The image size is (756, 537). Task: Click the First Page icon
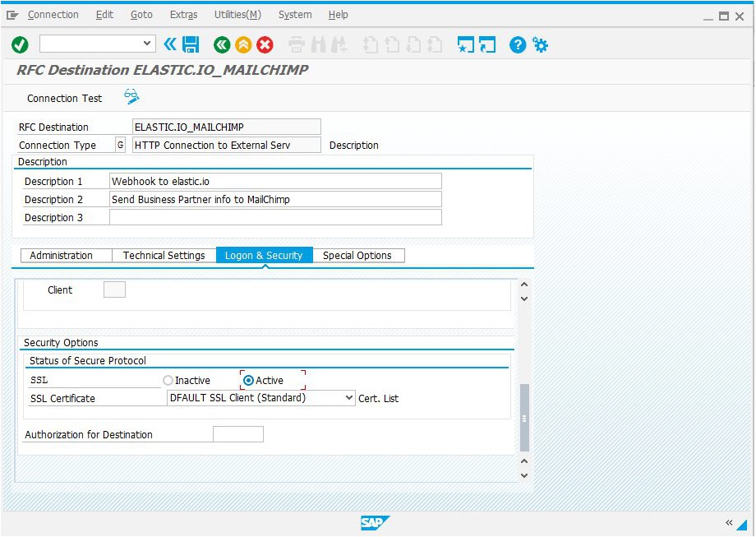click(x=371, y=45)
